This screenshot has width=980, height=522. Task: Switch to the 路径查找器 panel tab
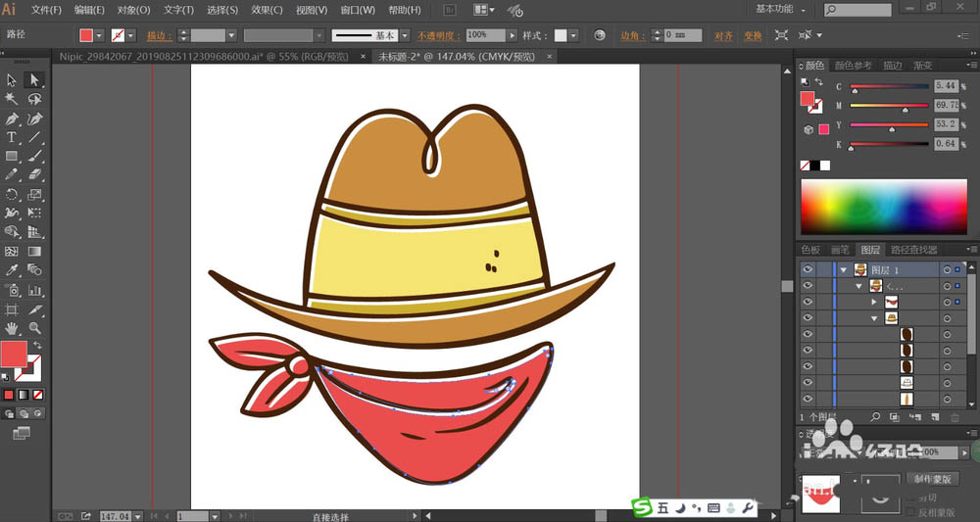[912, 250]
